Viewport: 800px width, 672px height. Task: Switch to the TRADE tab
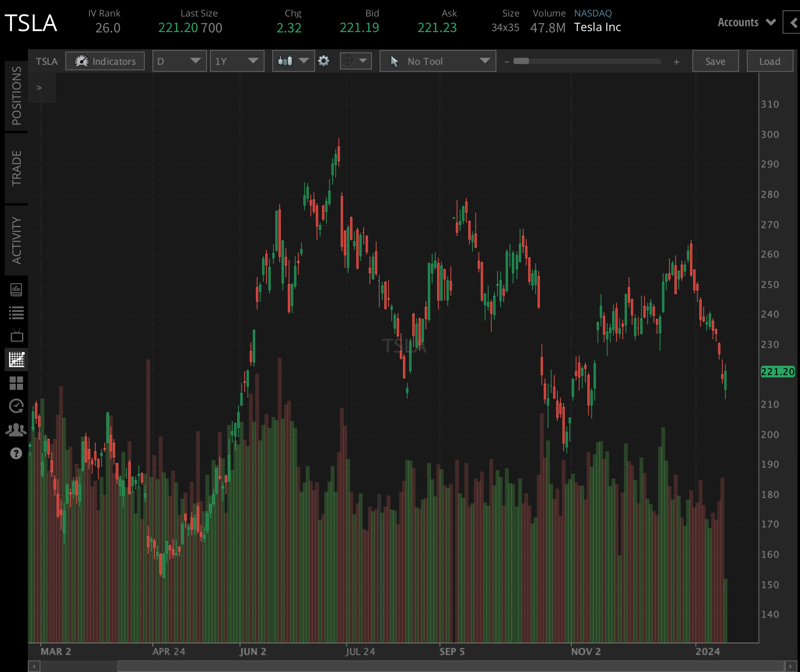tap(16, 168)
